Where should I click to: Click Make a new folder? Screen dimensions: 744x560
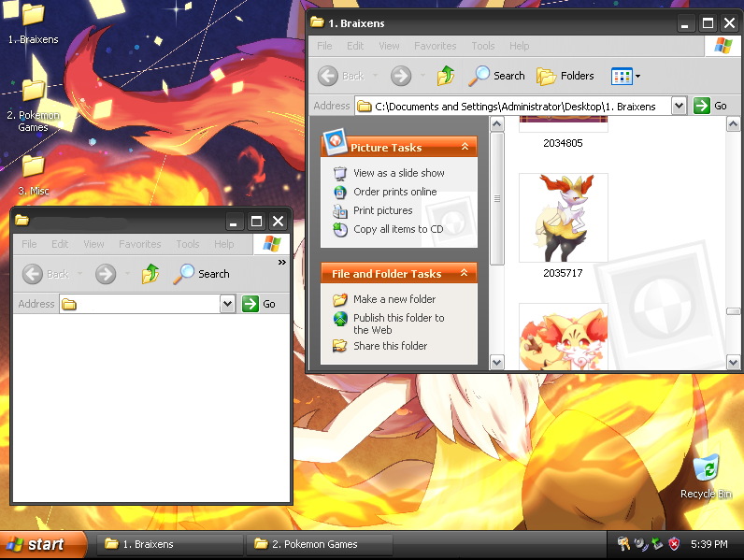pyautogui.click(x=394, y=299)
